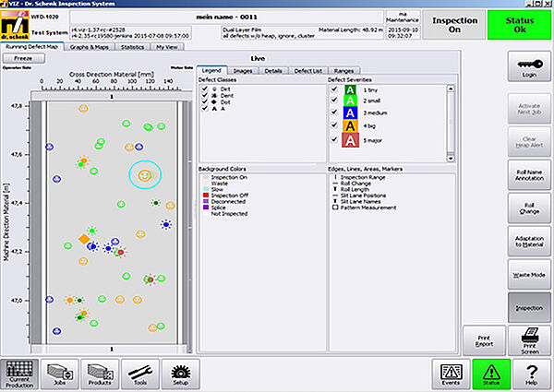Open the My View tab

point(167,47)
